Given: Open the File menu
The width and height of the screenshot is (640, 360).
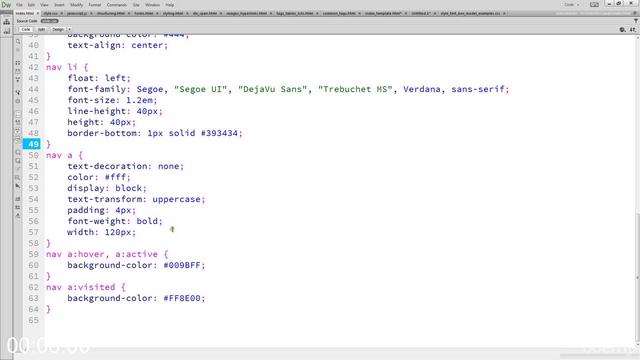Looking at the screenshot, I should [19, 5].
